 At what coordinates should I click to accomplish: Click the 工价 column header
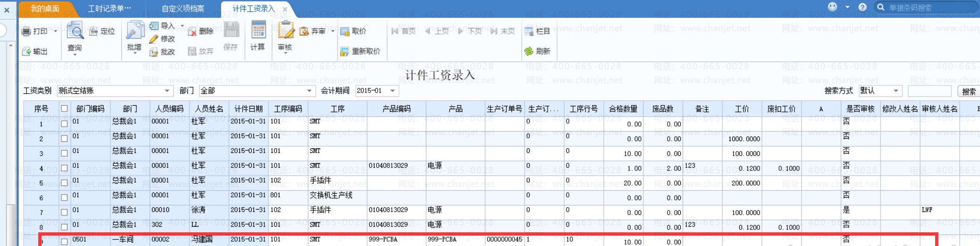pos(742,109)
